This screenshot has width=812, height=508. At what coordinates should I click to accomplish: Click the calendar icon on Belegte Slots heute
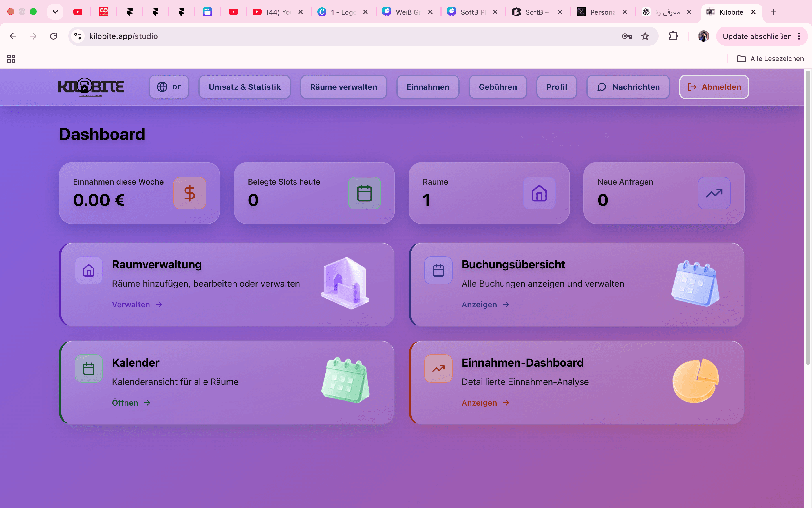coord(364,193)
